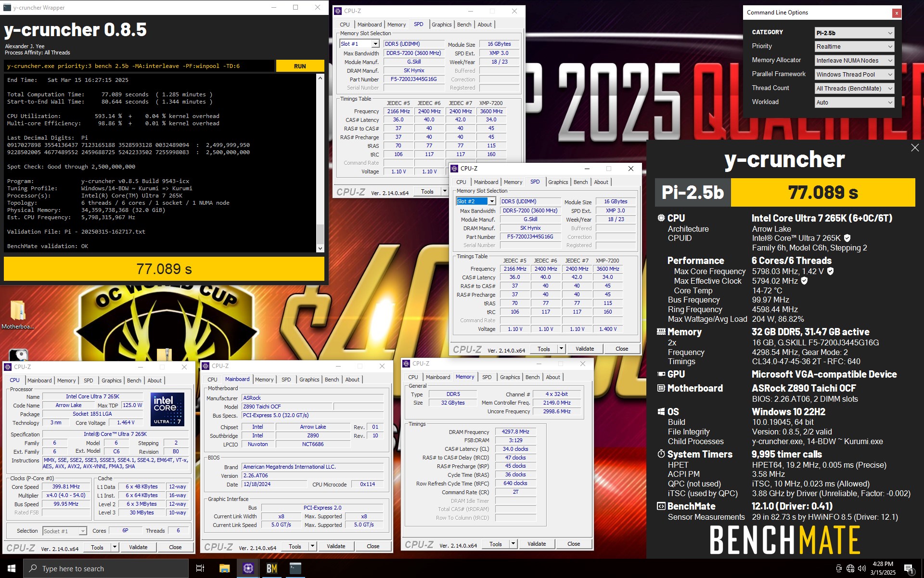Screen dimensions: 924x578
Task: Open the volume icon in the tray
Action: (x=862, y=568)
